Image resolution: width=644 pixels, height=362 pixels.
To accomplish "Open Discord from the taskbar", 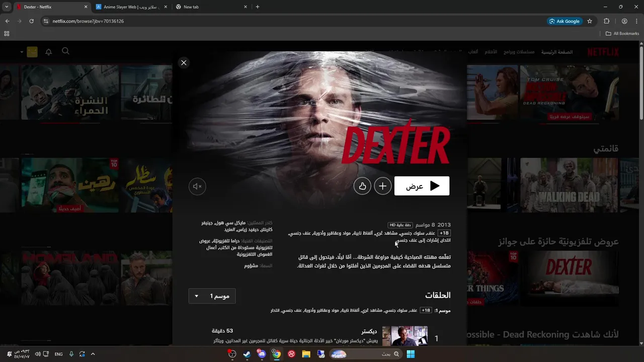I will (262, 354).
